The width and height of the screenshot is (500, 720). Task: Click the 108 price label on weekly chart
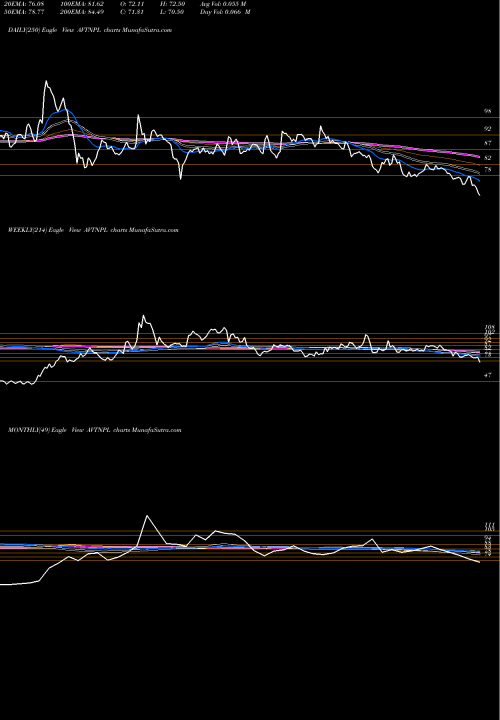(x=489, y=327)
